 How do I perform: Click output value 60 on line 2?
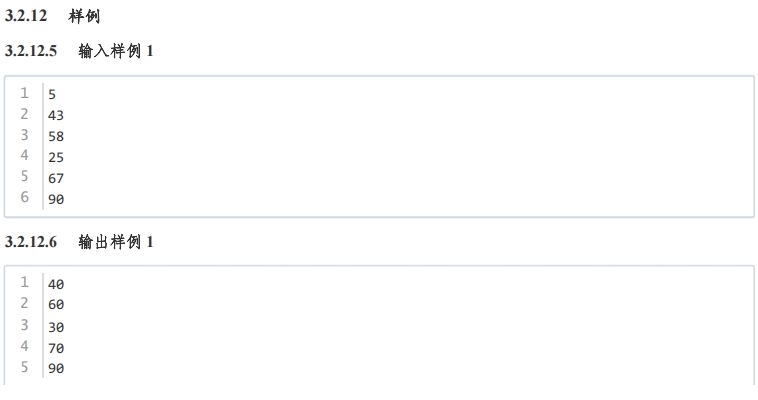pyautogui.click(x=56, y=305)
